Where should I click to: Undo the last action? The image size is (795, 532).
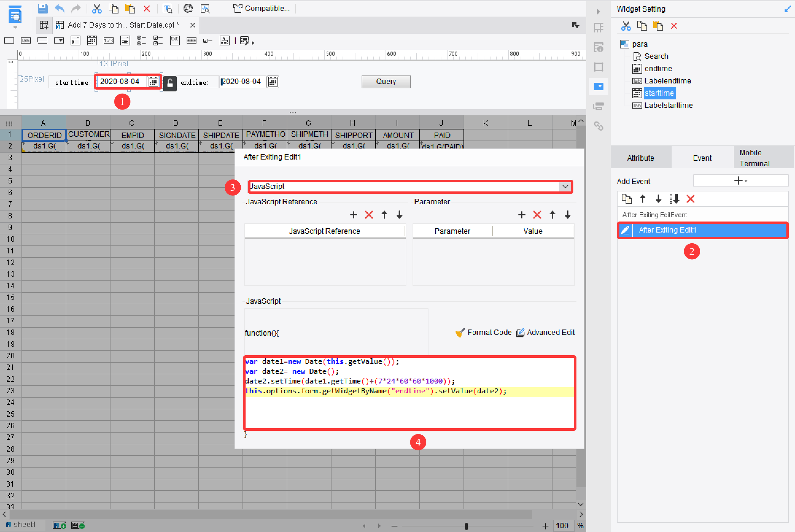click(x=60, y=9)
